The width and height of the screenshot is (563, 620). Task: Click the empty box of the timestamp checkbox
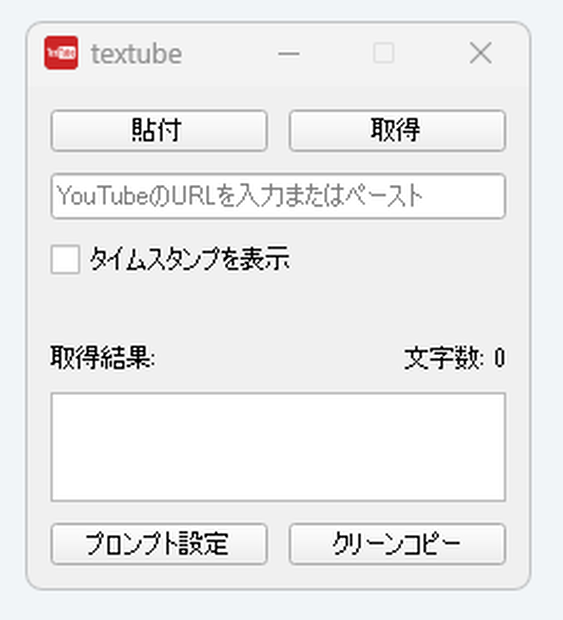coord(65,259)
